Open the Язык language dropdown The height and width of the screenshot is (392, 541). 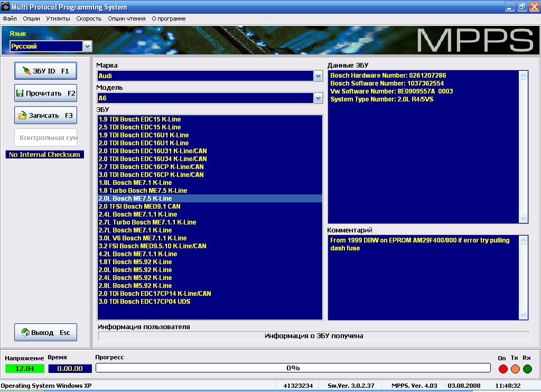click(x=87, y=46)
